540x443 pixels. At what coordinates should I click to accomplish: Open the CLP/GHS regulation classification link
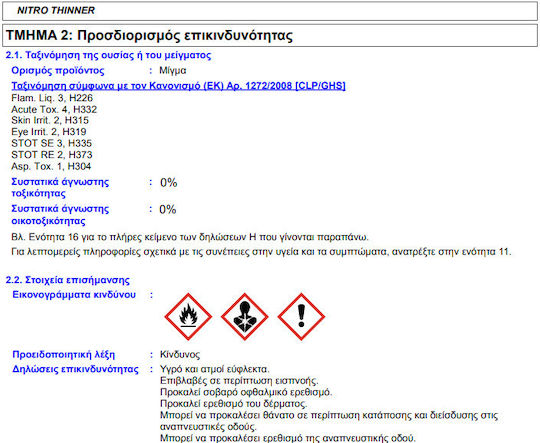[x=178, y=85]
